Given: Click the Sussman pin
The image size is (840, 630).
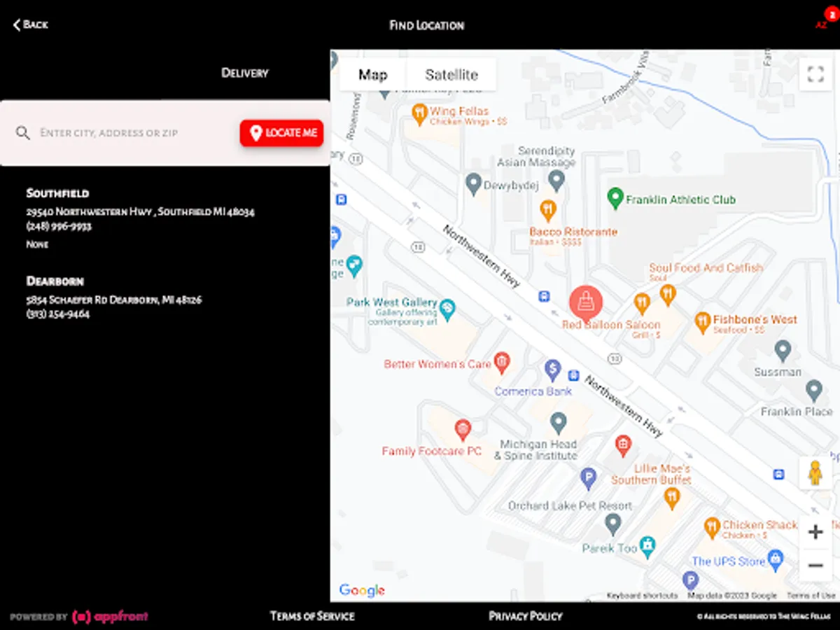Looking at the screenshot, I should (x=783, y=350).
